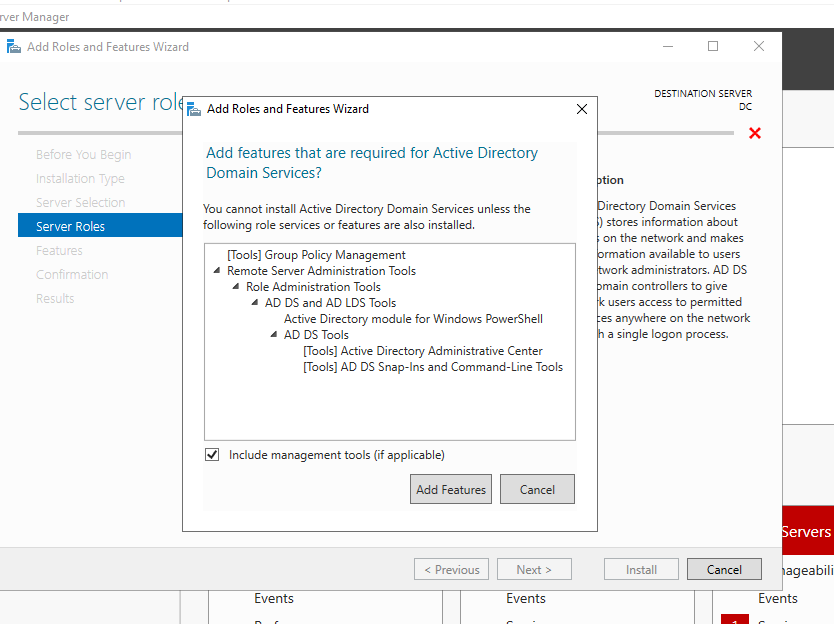This screenshot has height=624, width=834.
Task: Maximize the outer Add Roles wizard window
Action: 713,46
